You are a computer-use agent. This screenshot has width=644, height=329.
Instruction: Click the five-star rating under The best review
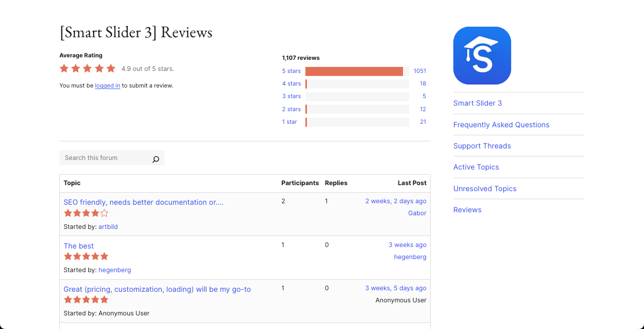click(86, 257)
